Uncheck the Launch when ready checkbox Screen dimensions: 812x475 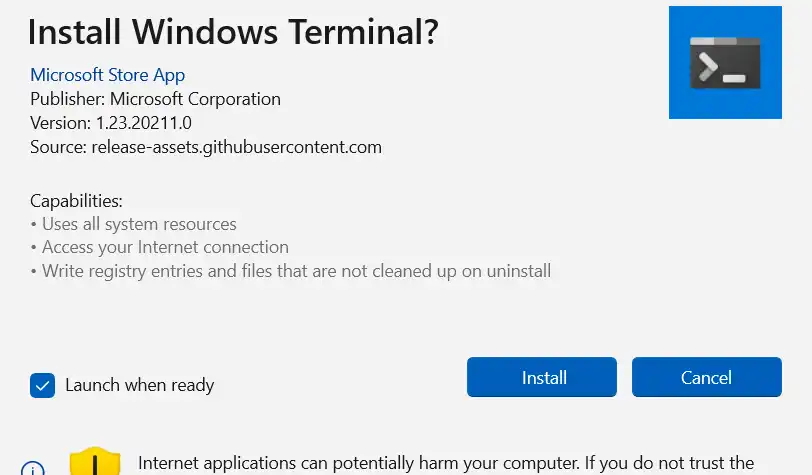click(x=42, y=385)
